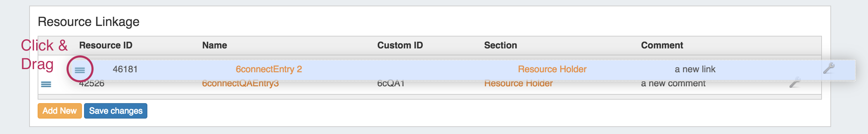868x134 pixels.
Task: Follow Resource Holder link for 6connectQAEntry3
Action: click(518, 84)
